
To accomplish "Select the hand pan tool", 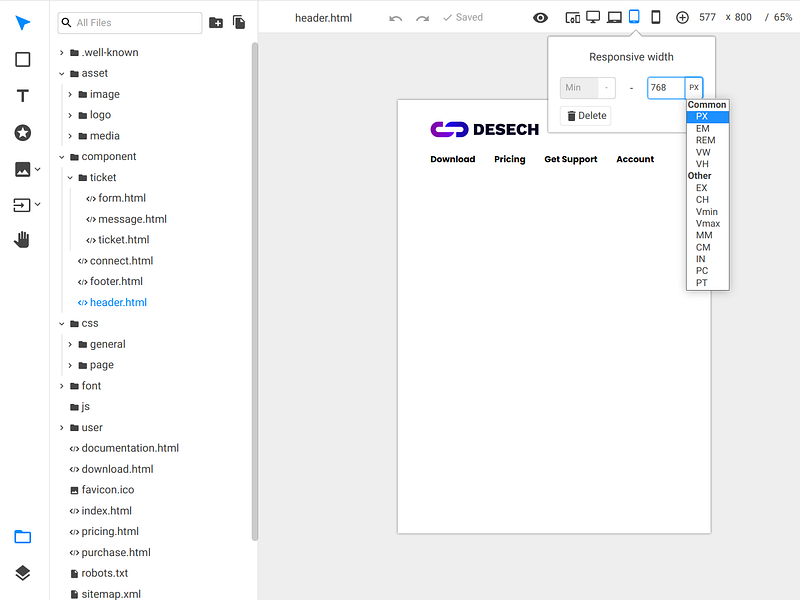I will (x=22, y=239).
